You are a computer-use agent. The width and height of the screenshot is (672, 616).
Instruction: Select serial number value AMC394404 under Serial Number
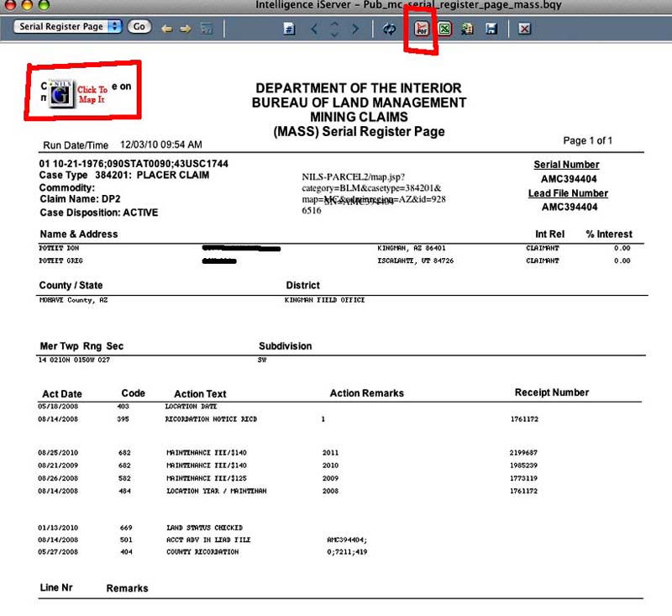point(569,179)
